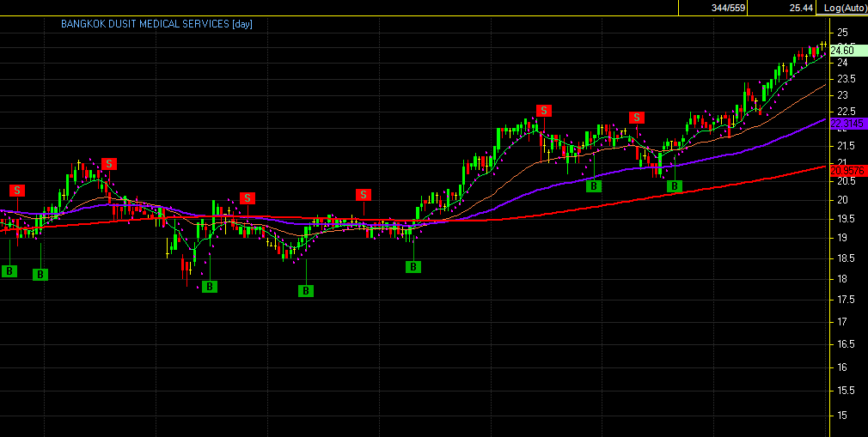Click the B buy marker before the 19.5 breakout rally
The image size is (868, 437).
point(413,267)
